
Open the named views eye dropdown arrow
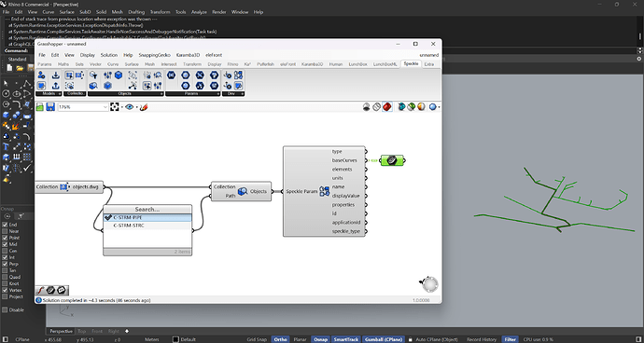point(136,107)
